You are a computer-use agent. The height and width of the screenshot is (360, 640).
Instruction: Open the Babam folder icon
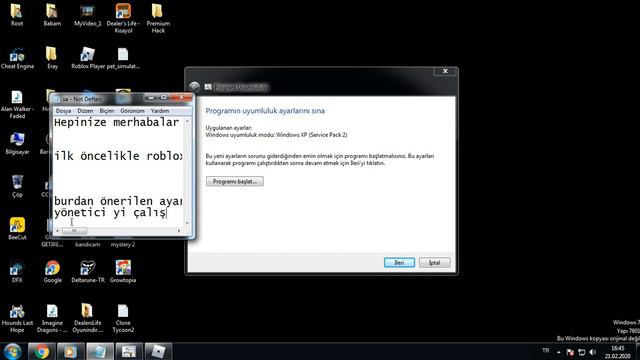(x=52, y=15)
